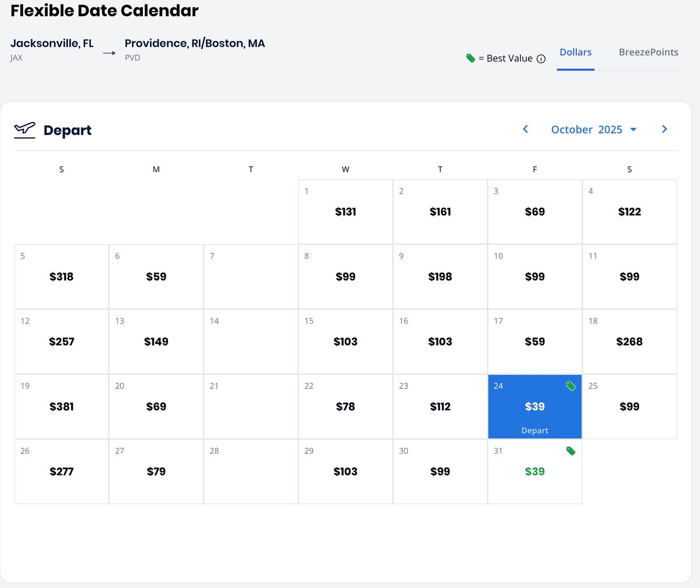700x588 pixels.
Task: Click the route arrow between JAX and PVD
Action: (109, 53)
